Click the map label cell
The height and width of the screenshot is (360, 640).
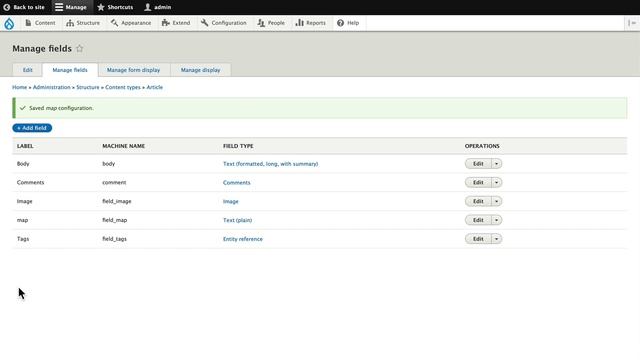[22, 220]
